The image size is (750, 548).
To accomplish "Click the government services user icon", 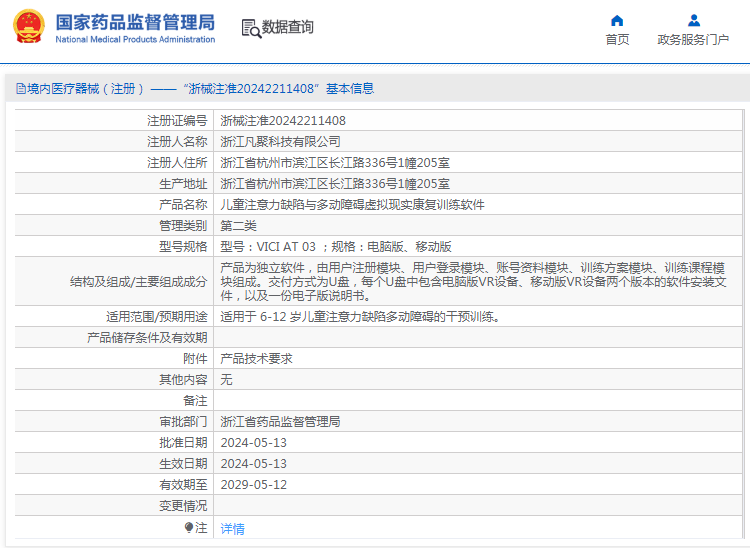I will [x=694, y=20].
